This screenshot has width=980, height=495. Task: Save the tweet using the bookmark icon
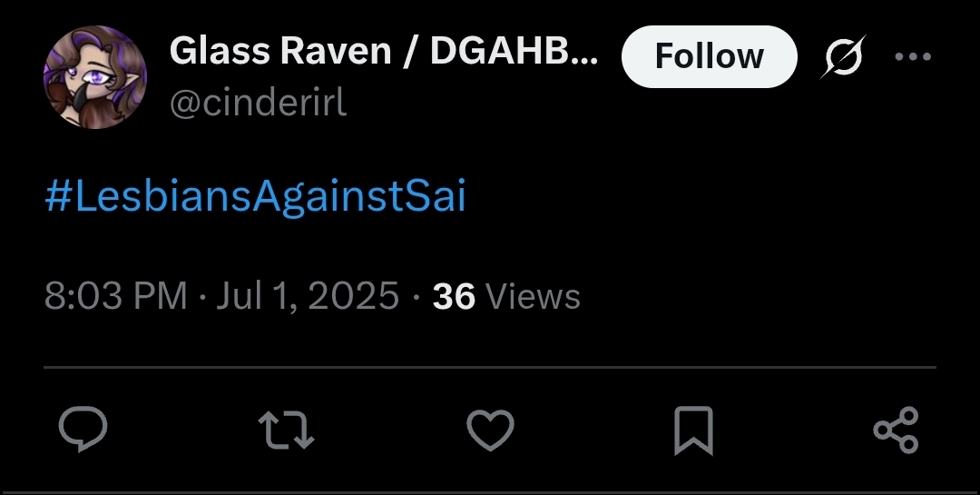coord(694,431)
